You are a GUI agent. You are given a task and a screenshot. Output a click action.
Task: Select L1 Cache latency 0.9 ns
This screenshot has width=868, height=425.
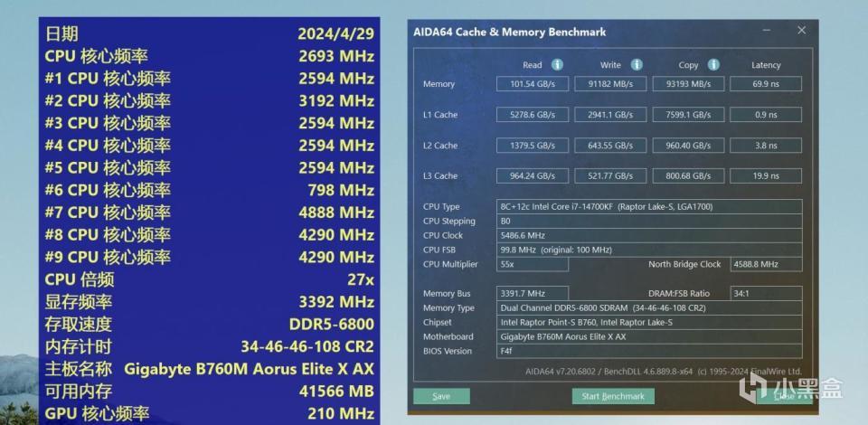coord(766,115)
